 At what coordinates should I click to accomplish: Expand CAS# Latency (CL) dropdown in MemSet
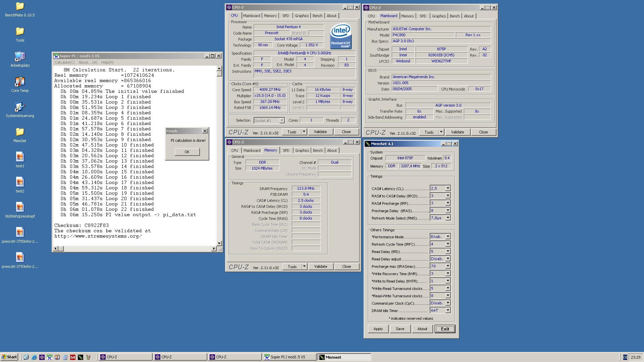pos(447,188)
